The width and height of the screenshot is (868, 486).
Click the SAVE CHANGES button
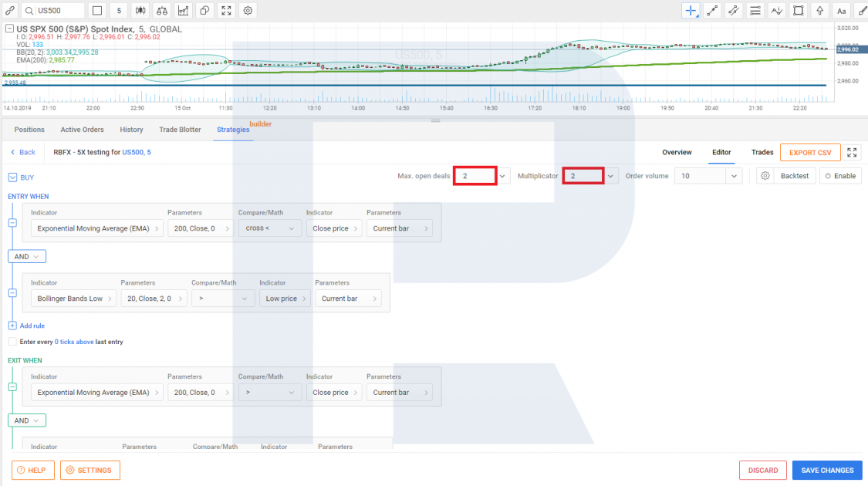826,470
